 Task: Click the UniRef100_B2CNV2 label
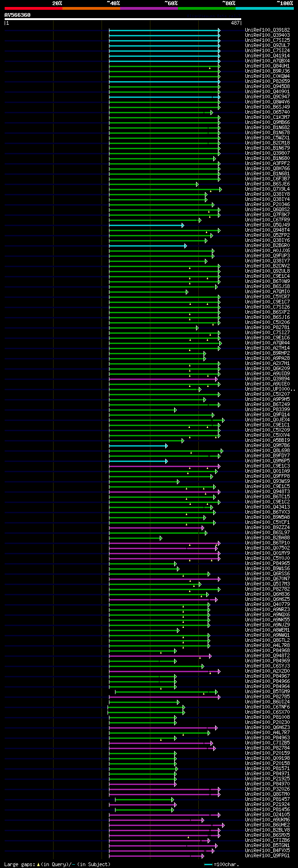[267, 266]
